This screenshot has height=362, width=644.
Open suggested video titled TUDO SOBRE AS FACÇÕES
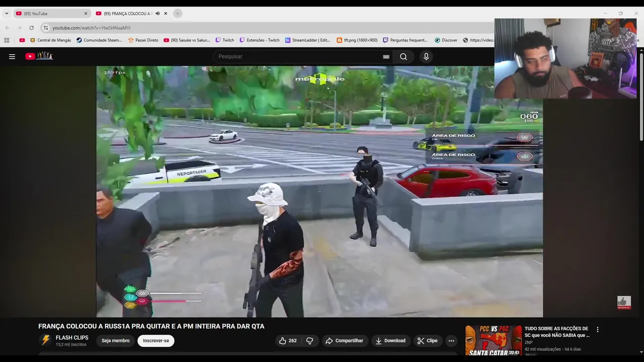[557, 332]
